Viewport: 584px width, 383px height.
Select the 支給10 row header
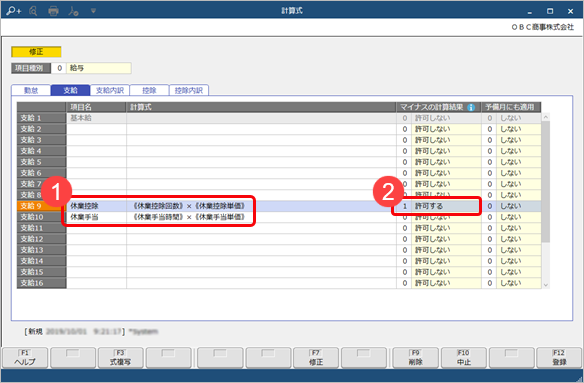pyautogui.click(x=41, y=217)
